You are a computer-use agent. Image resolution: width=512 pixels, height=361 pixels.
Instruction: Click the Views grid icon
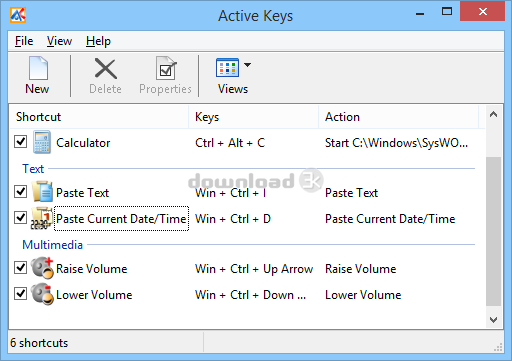tap(227, 68)
